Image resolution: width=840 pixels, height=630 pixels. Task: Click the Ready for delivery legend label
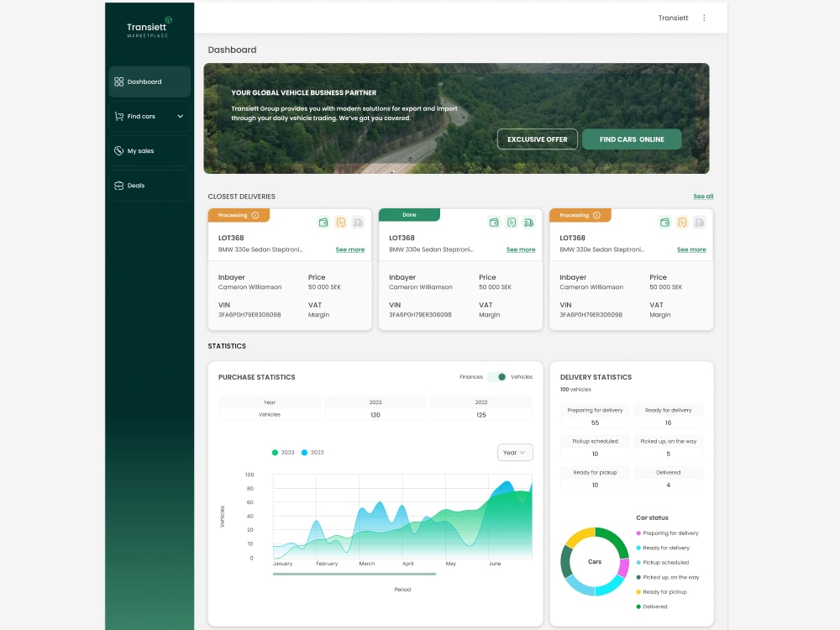(666, 548)
